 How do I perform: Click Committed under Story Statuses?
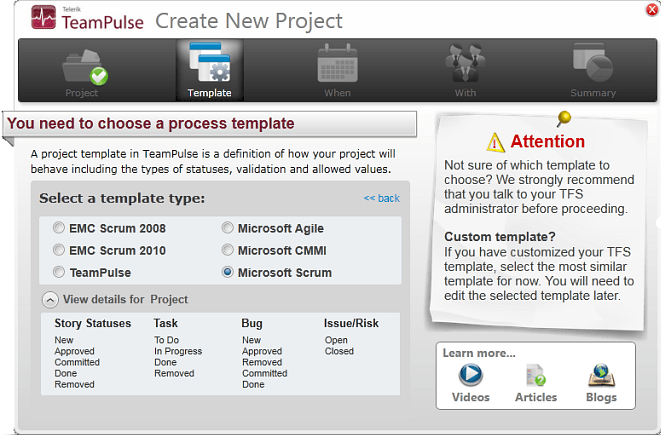[77, 362]
